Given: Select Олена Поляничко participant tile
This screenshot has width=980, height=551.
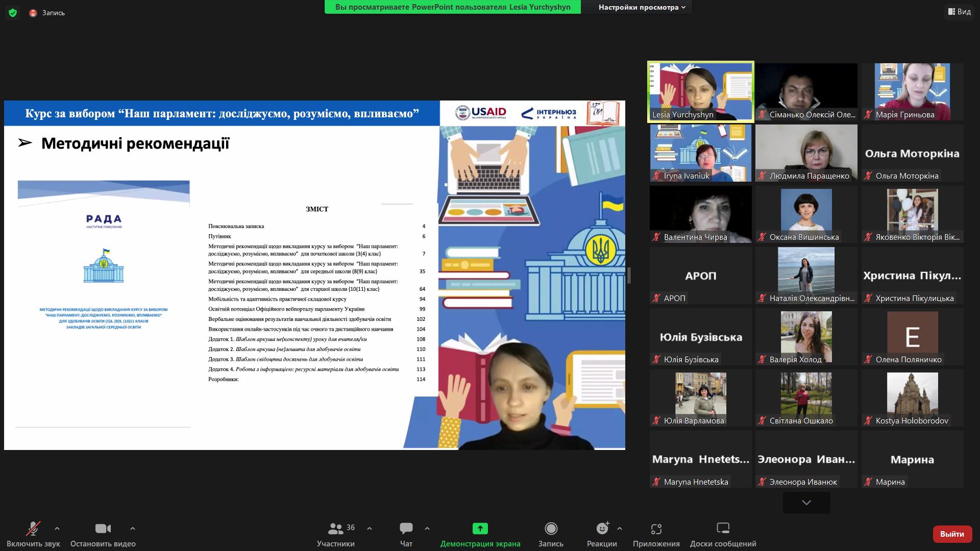Looking at the screenshot, I should coord(913,337).
